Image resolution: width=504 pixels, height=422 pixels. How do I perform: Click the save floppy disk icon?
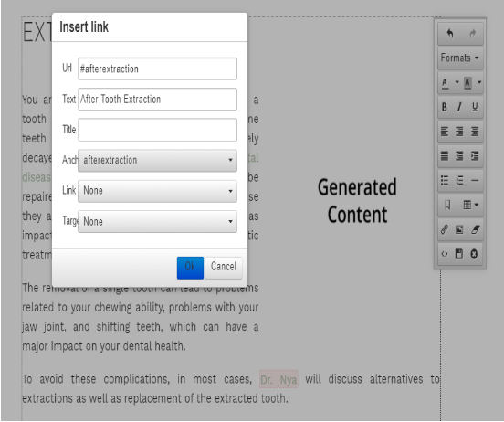point(459,254)
